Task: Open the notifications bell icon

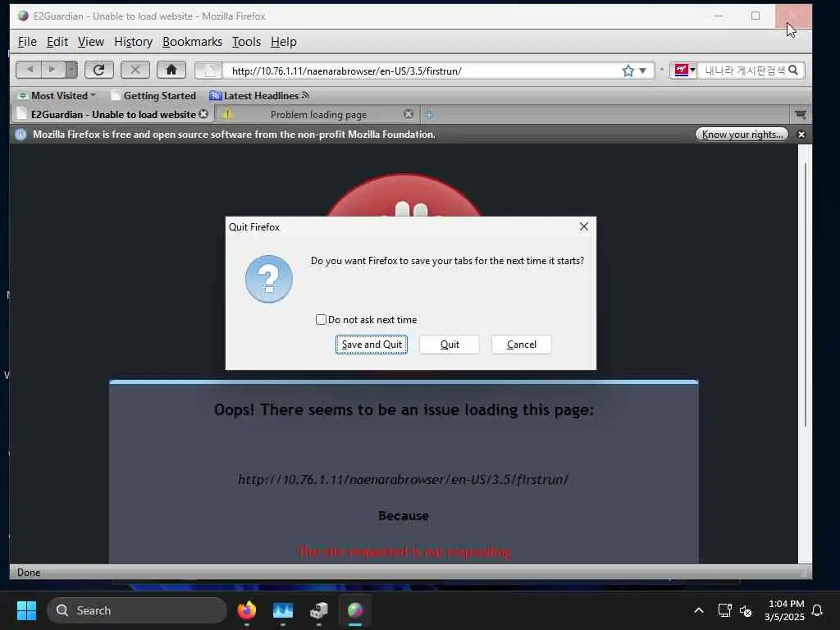Action: click(x=818, y=610)
